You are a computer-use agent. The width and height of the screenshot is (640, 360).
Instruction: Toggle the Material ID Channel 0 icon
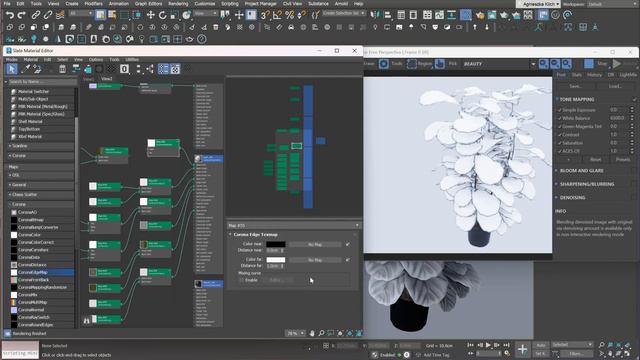point(124,69)
